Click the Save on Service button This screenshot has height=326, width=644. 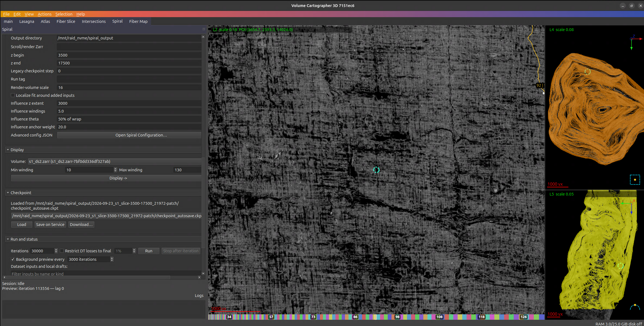coord(50,225)
